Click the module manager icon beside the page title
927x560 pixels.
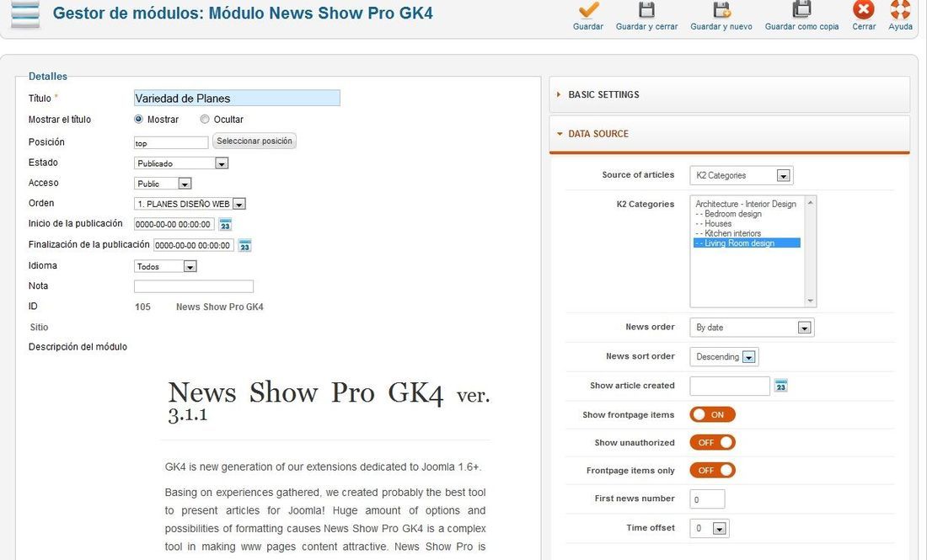(25, 15)
